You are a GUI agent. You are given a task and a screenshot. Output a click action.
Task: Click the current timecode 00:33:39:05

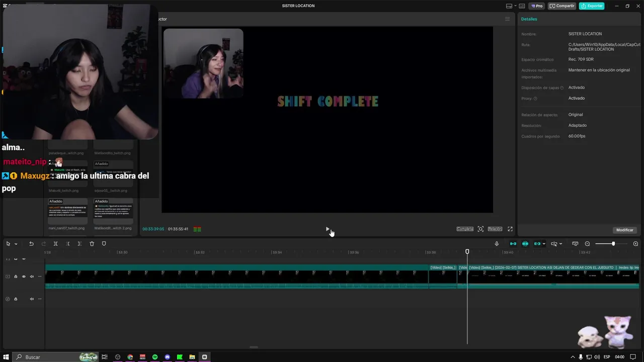click(153, 229)
